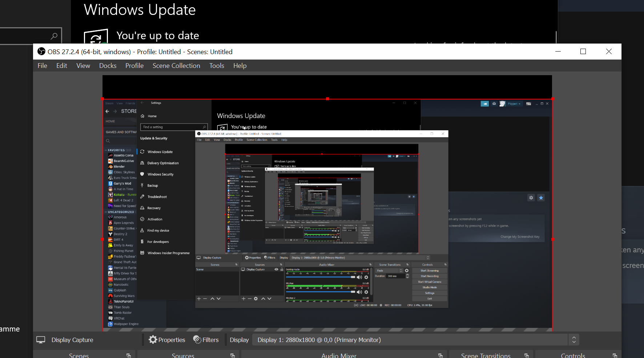Toggle the eye visibility icon in previewed Sources list
The image size is (644, 358).
coord(276,269)
